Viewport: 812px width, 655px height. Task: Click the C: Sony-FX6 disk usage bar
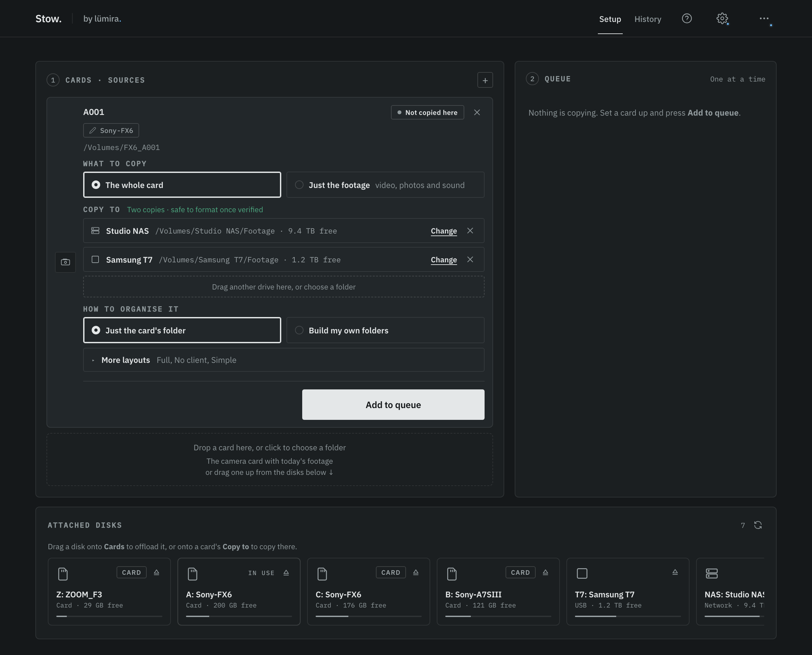(x=368, y=616)
